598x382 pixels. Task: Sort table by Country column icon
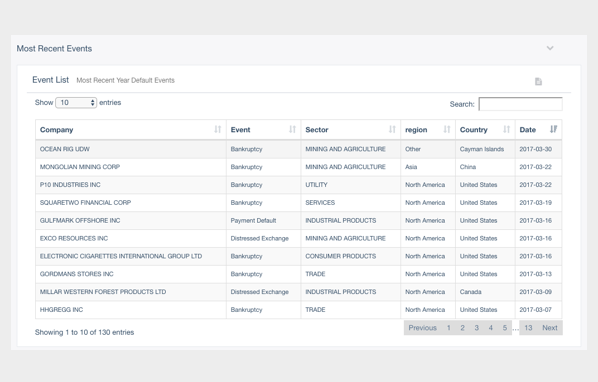[x=506, y=130]
